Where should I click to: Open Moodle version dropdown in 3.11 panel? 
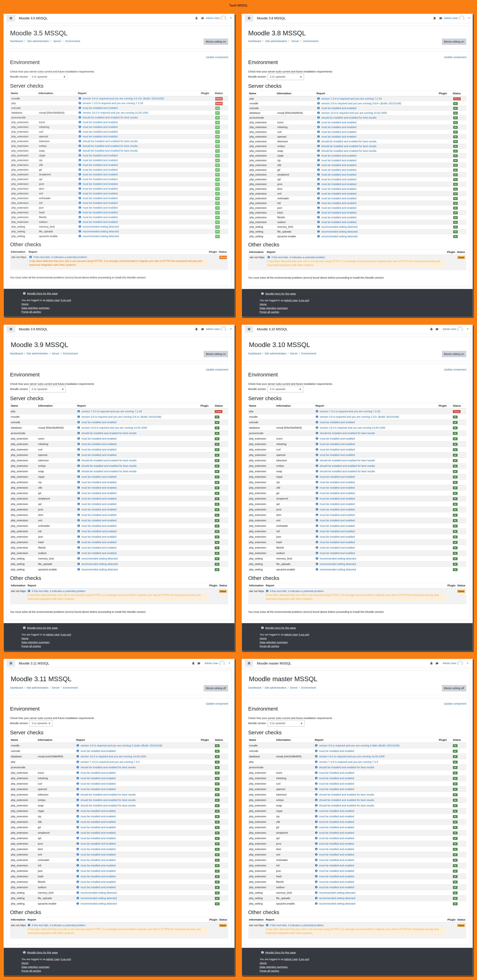(41, 723)
